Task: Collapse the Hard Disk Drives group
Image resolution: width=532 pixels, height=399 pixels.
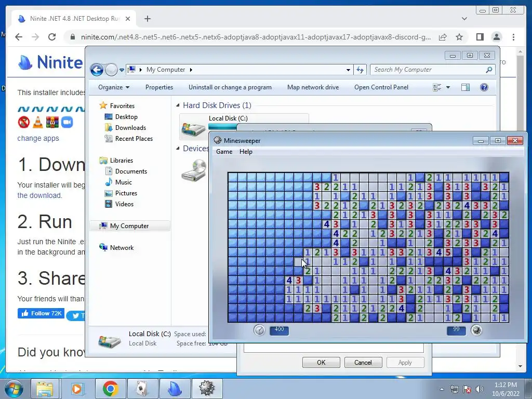Action: 178,105
